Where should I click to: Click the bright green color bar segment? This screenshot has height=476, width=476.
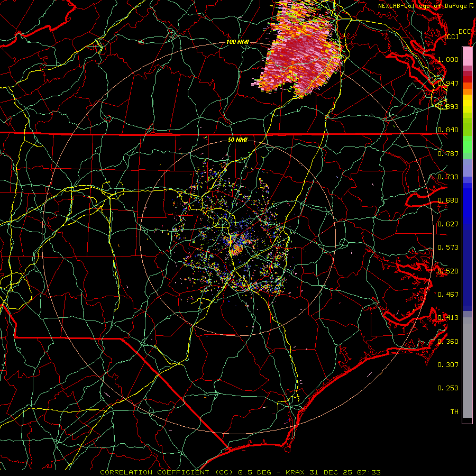click(467, 145)
